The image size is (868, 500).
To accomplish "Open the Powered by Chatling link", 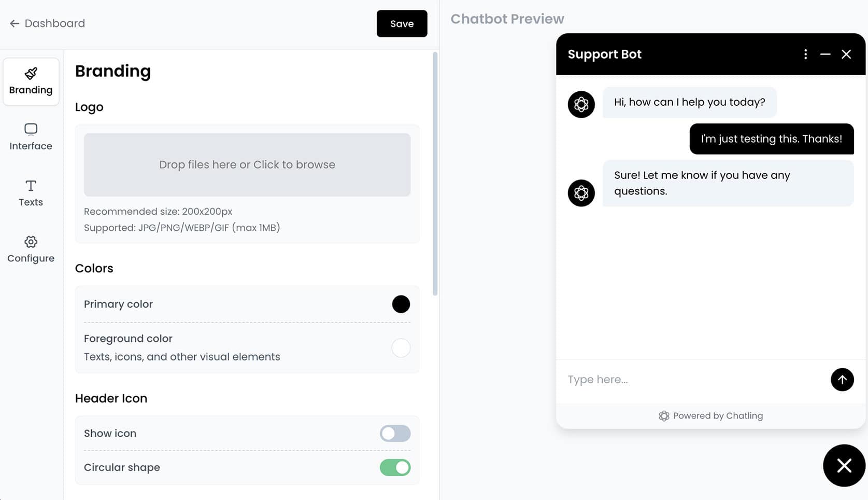I will click(710, 416).
